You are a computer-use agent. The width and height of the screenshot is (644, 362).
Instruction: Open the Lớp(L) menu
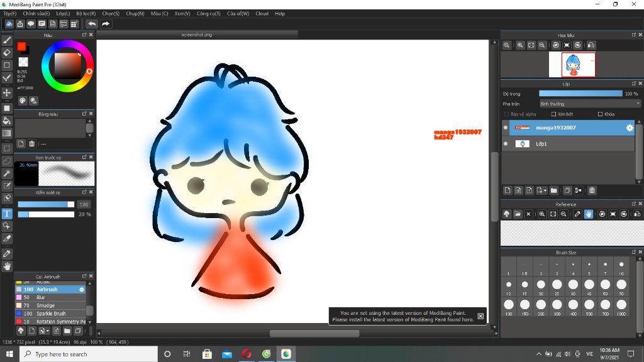pyautogui.click(x=63, y=14)
